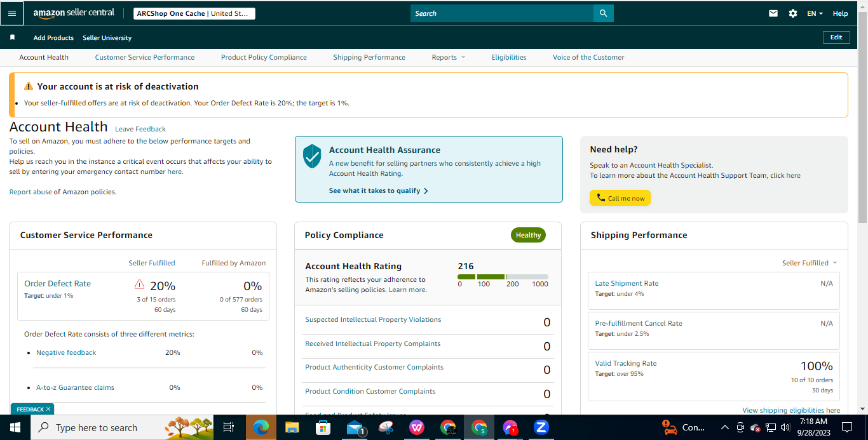868x440 pixels.
Task: Open Received Intellectual Property Complaints
Action: coord(373,343)
